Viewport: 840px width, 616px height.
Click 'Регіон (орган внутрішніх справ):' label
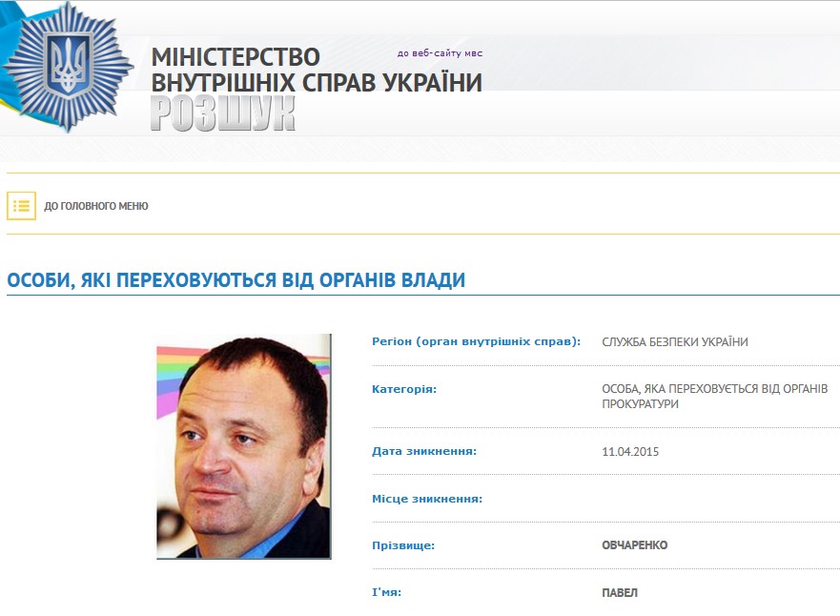coord(476,341)
